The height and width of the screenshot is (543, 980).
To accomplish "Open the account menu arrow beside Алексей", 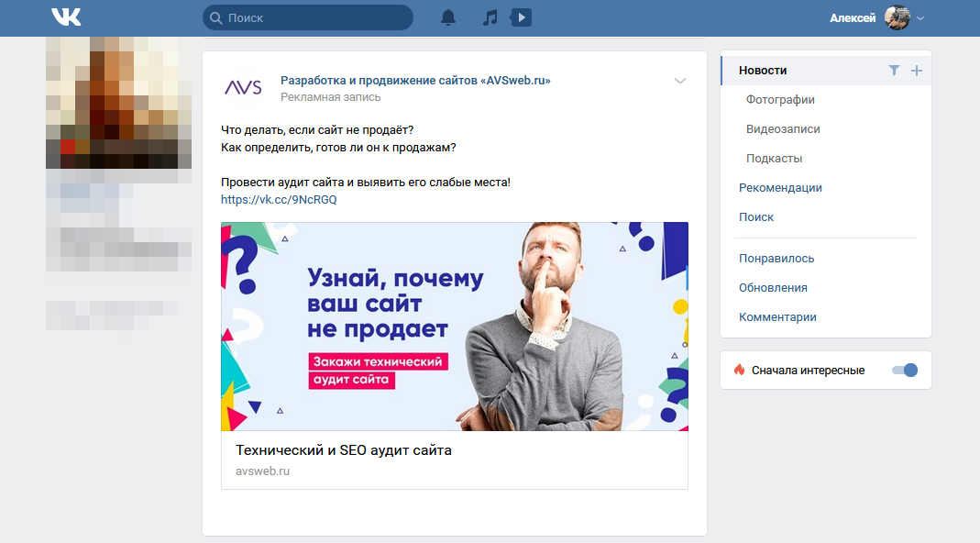I will click(x=920, y=18).
